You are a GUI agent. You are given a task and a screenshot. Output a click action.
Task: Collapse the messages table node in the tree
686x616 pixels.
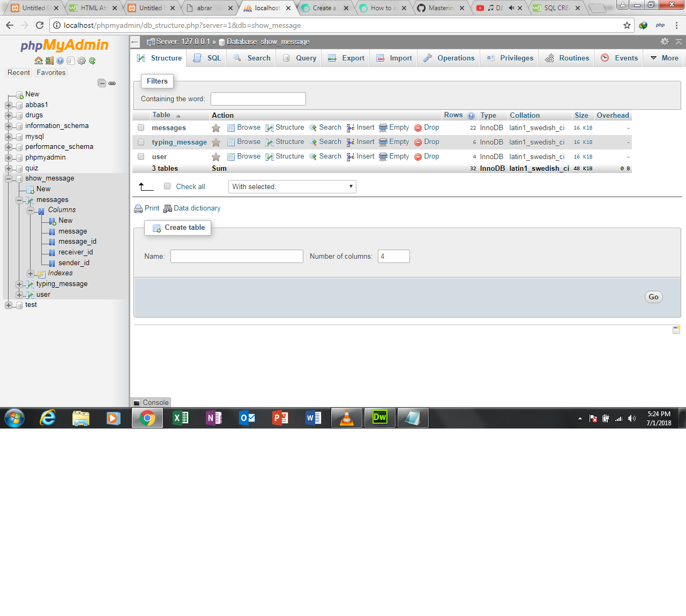(19, 200)
